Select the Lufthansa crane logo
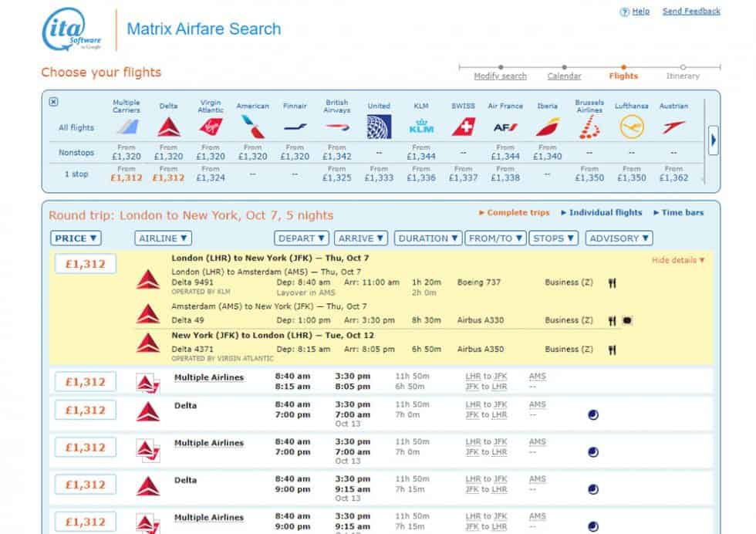Viewport: 756px width, 534px height. [x=631, y=125]
